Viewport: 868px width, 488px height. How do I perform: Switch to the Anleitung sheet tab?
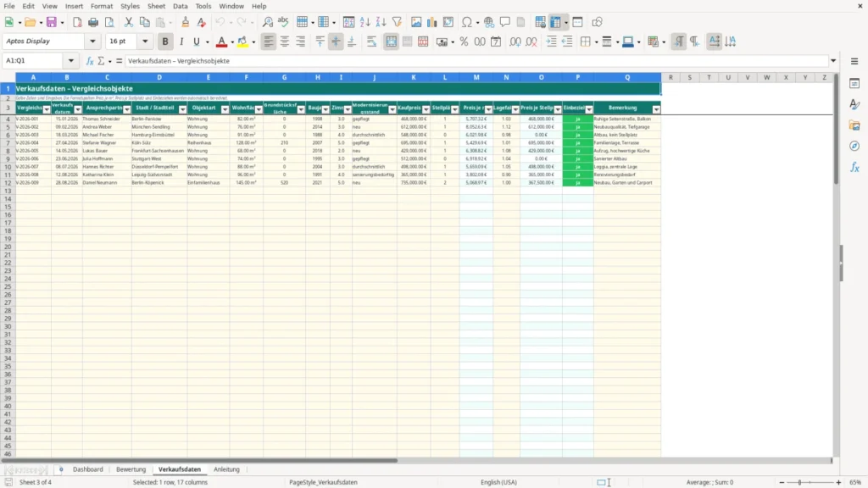point(226,469)
